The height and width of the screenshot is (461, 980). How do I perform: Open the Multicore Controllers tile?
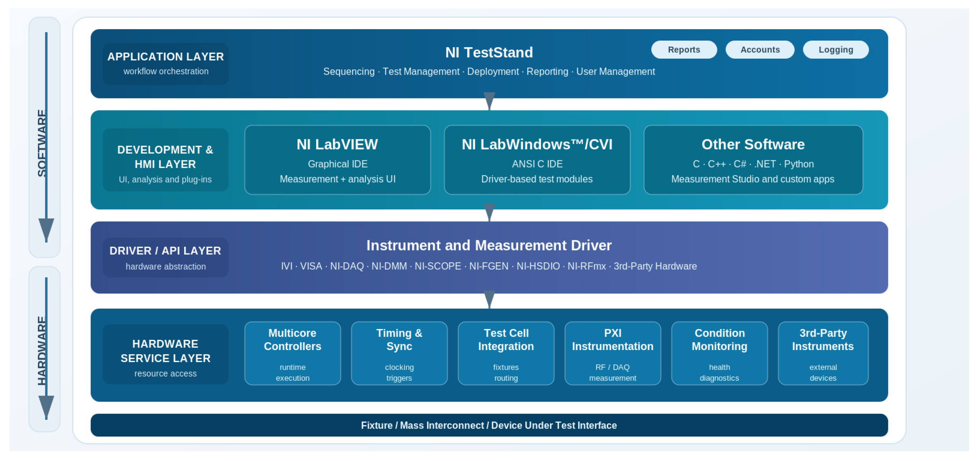[x=293, y=353]
